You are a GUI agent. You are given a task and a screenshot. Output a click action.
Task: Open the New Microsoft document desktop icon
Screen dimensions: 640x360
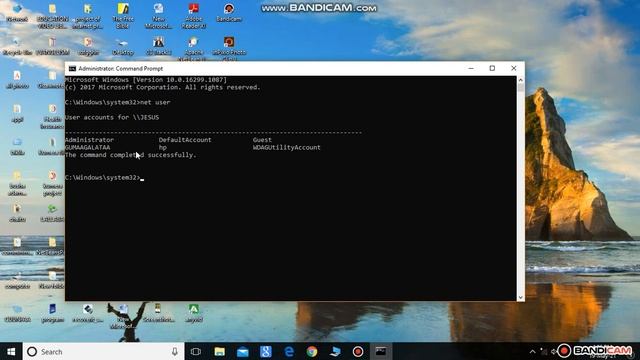click(158, 16)
